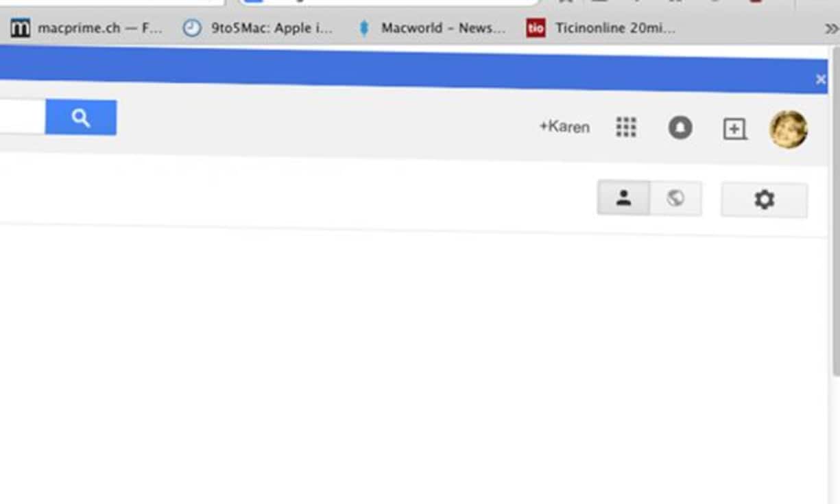
Task: Open the Ticinonline 20min bookmark
Action: coord(614,28)
